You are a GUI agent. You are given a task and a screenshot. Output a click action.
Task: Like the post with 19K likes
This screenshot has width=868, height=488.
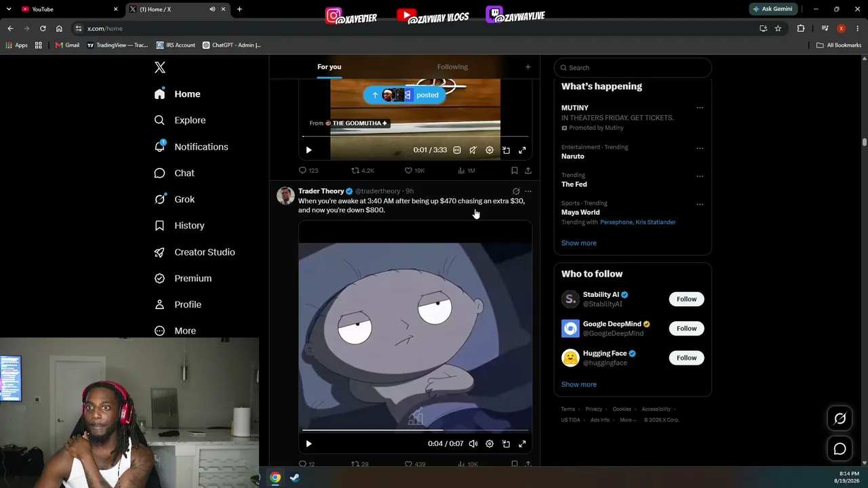click(414, 171)
